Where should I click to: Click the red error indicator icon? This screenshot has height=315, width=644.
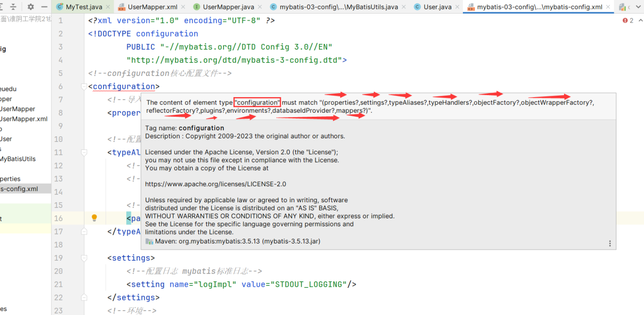pos(625,21)
